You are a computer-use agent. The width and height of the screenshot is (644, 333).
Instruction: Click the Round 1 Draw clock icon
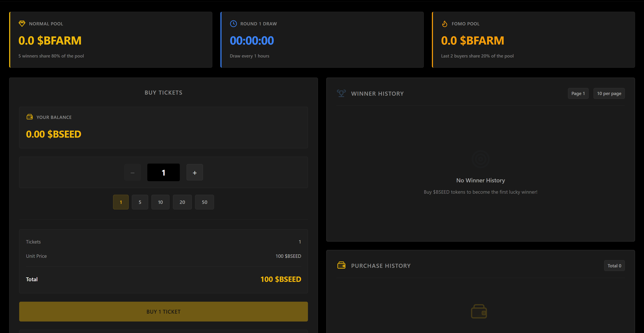coord(233,24)
